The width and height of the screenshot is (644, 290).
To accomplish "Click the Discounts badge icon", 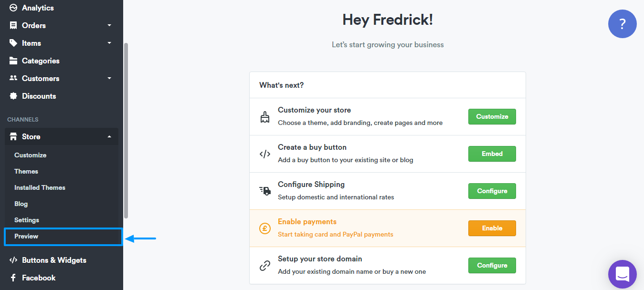I will click(x=13, y=96).
